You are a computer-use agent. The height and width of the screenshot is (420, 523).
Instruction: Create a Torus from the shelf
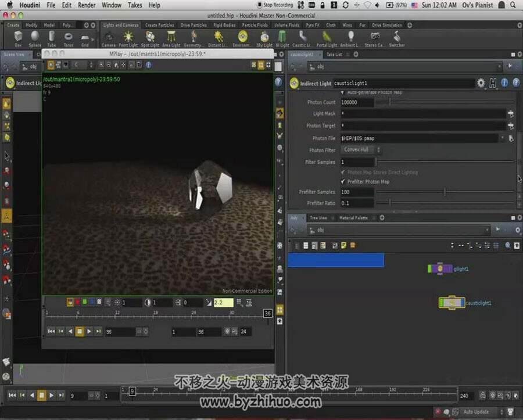click(69, 39)
